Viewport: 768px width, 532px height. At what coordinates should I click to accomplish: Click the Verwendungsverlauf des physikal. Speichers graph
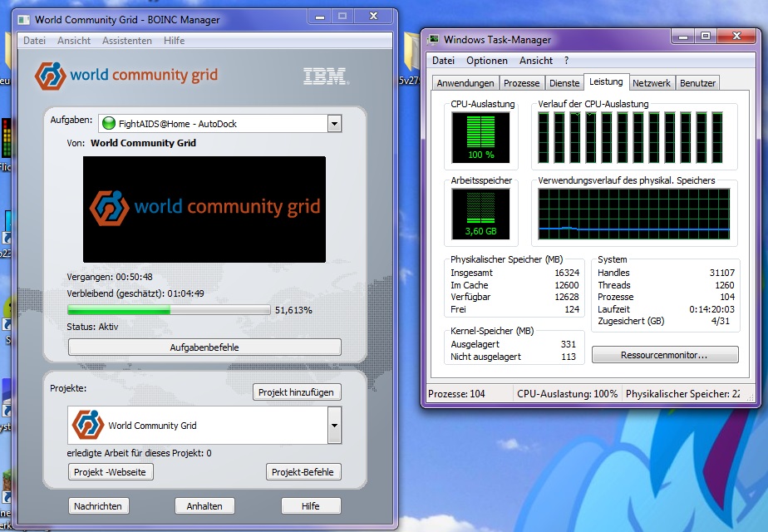coord(634,214)
